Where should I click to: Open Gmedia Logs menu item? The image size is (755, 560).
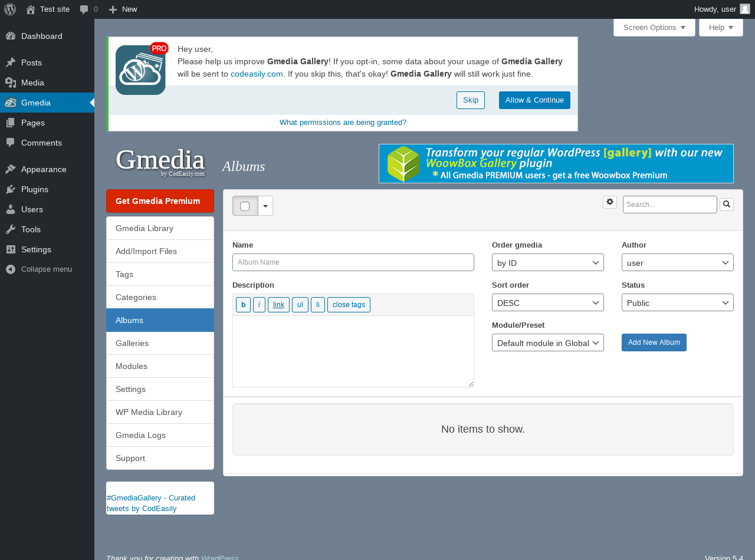160,435
